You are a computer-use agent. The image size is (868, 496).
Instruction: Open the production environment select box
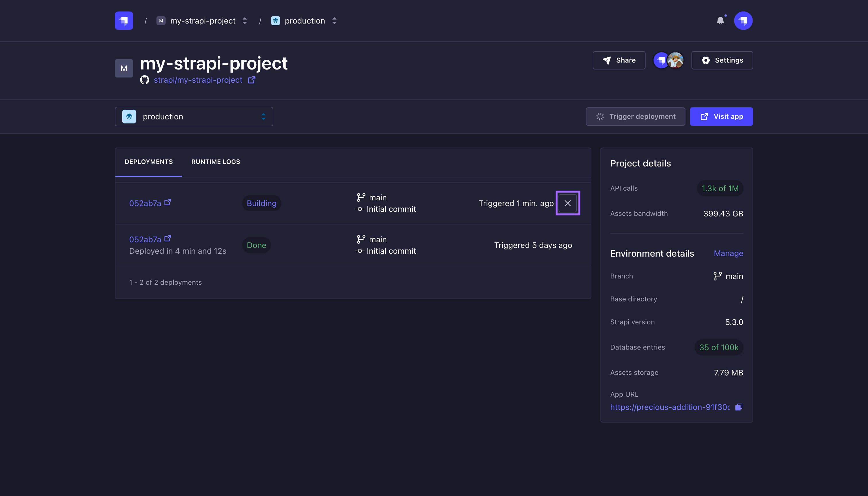(194, 117)
